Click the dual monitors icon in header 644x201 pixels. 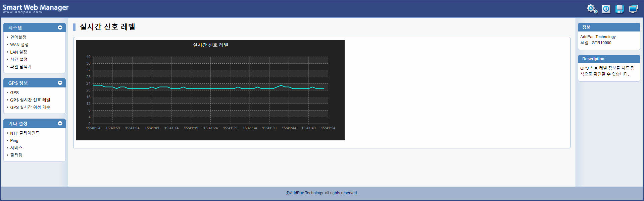pos(633,9)
